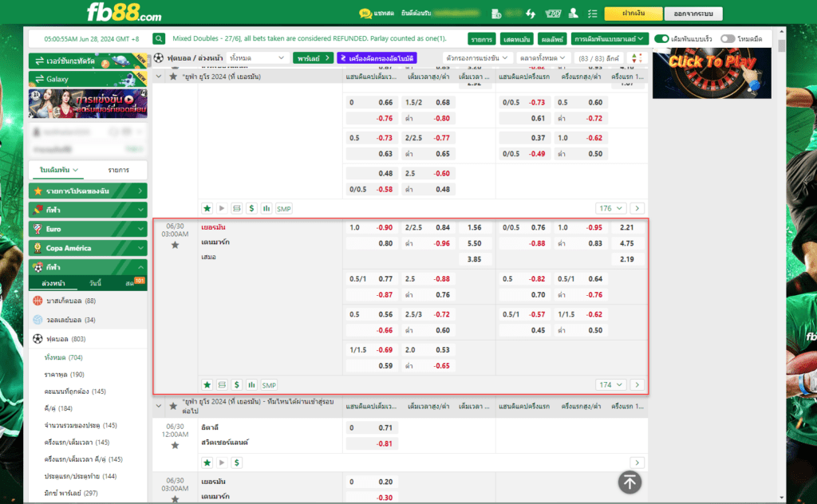Expand the Copa América sidebar section
Screen dimensions: 817x504
pyautogui.click(x=88, y=248)
